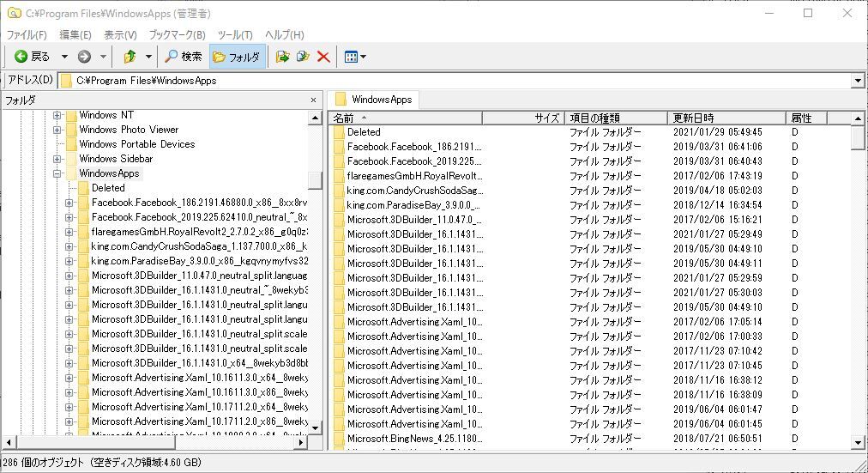Image resolution: width=868 pixels, height=473 pixels.
Task: Select the WindowsApps tab
Action: point(374,100)
